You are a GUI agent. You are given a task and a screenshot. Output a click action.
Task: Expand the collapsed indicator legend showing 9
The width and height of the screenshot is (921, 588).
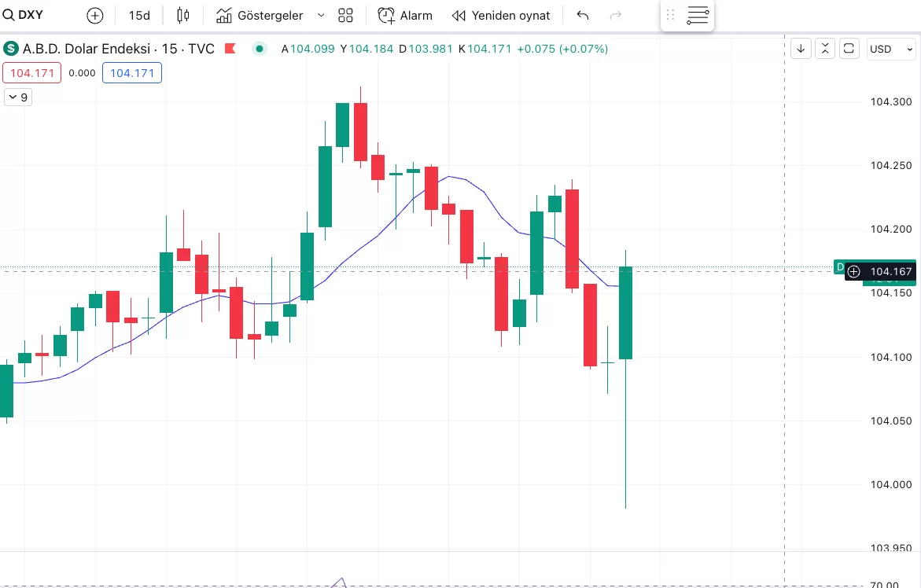click(x=17, y=97)
